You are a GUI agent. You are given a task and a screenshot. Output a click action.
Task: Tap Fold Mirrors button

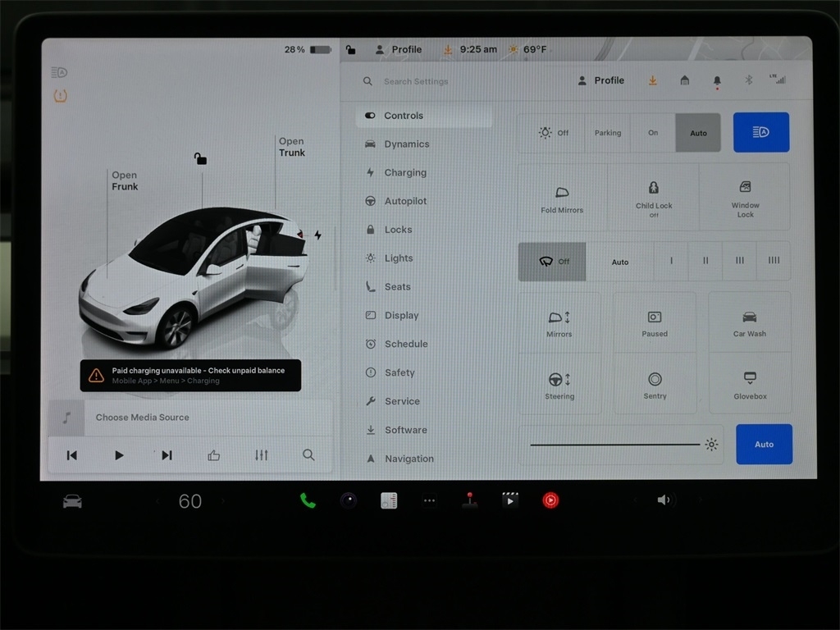click(x=562, y=197)
